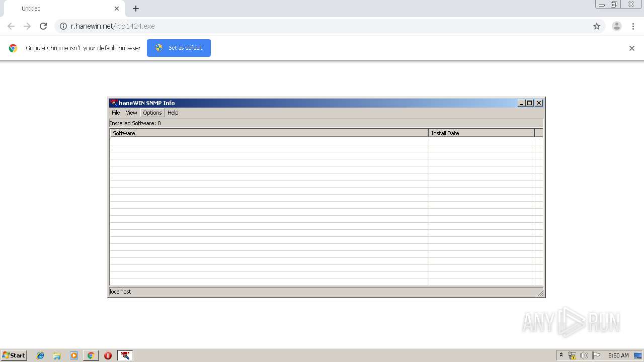
Task: Open Windows Media Player from taskbar
Action: click(x=74, y=355)
